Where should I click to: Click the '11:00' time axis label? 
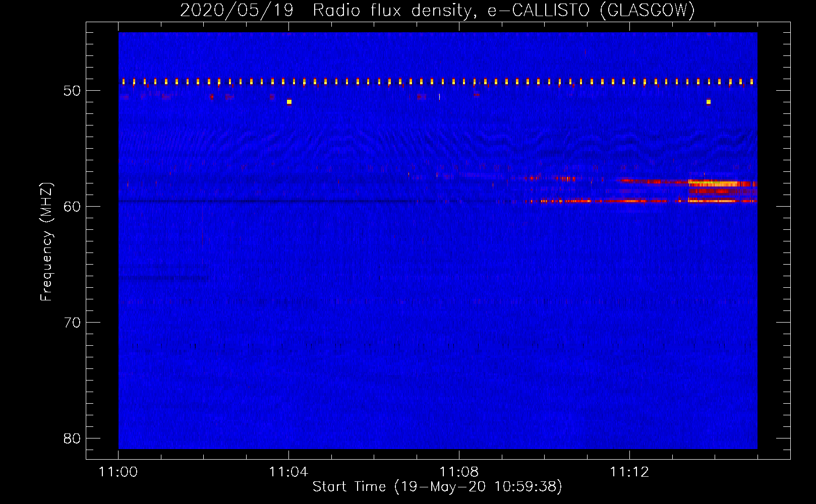pos(118,472)
